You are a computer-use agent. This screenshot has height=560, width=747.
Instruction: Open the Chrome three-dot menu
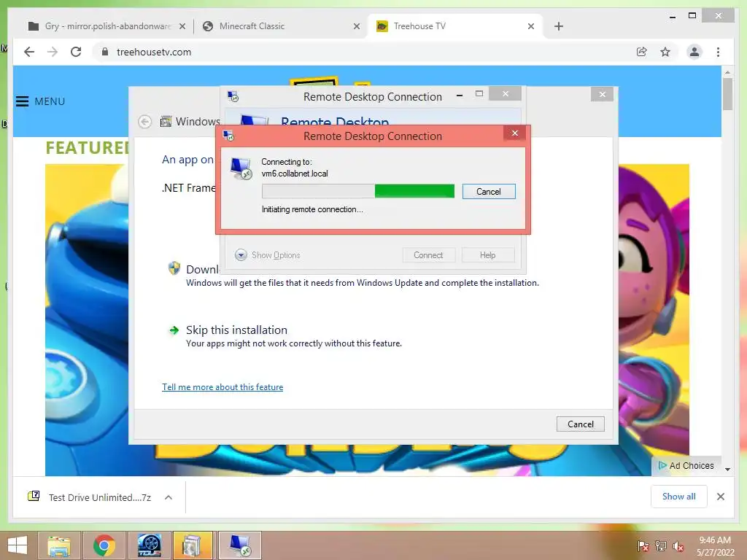coord(718,52)
